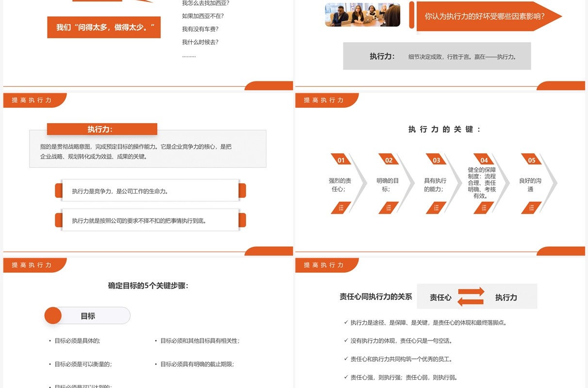588x388 pixels.
Task: Click the list icon under 具有执行的能力
Action: click(436, 208)
